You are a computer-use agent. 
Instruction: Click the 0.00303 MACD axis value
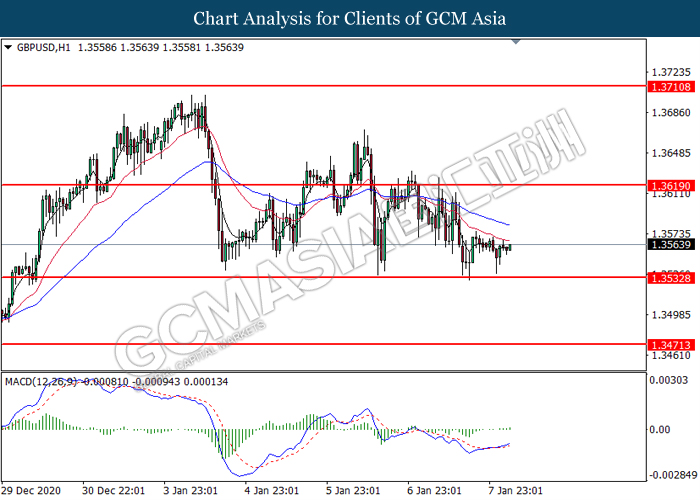pos(669,380)
